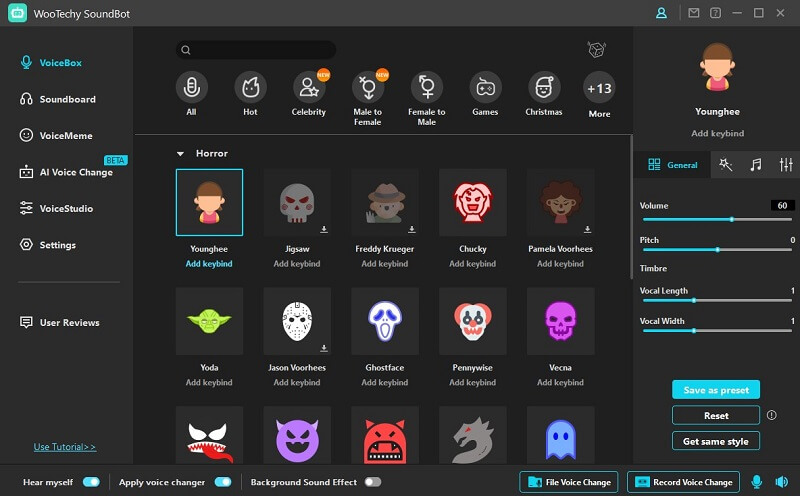Open the VoiceStudio section

point(56,208)
